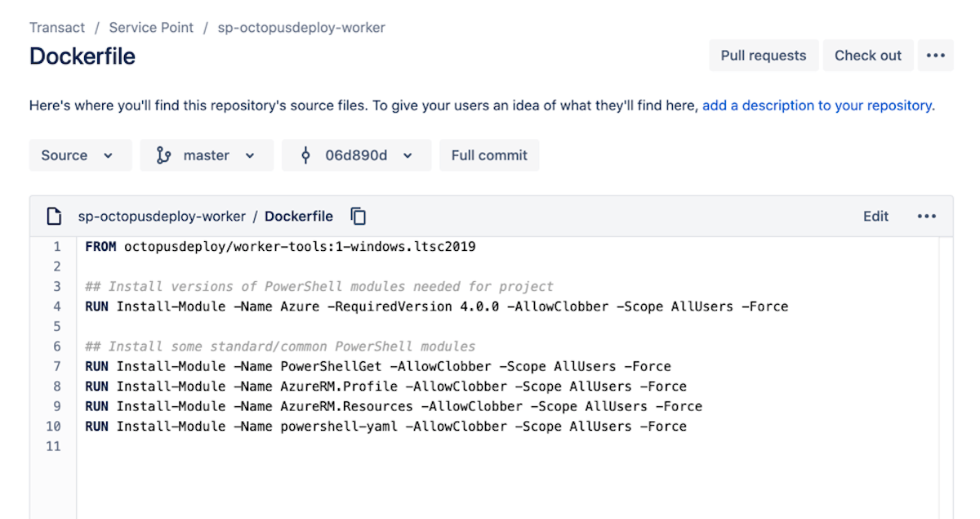Navigate to the Transact breadcrumb

click(56, 27)
